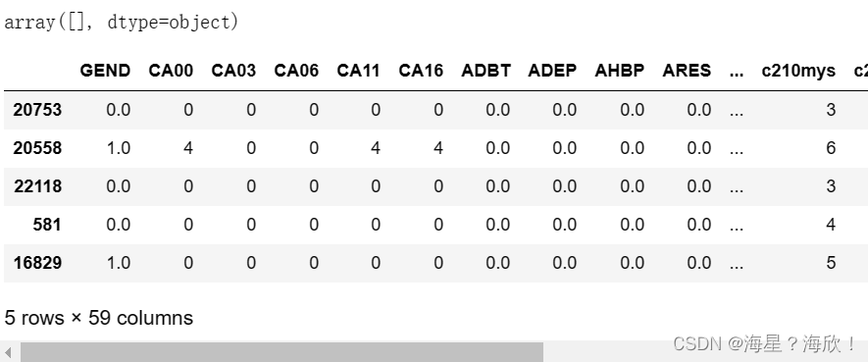The width and height of the screenshot is (868, 362).
Task: Select the CA00 column header
Action: click(171, 71)
